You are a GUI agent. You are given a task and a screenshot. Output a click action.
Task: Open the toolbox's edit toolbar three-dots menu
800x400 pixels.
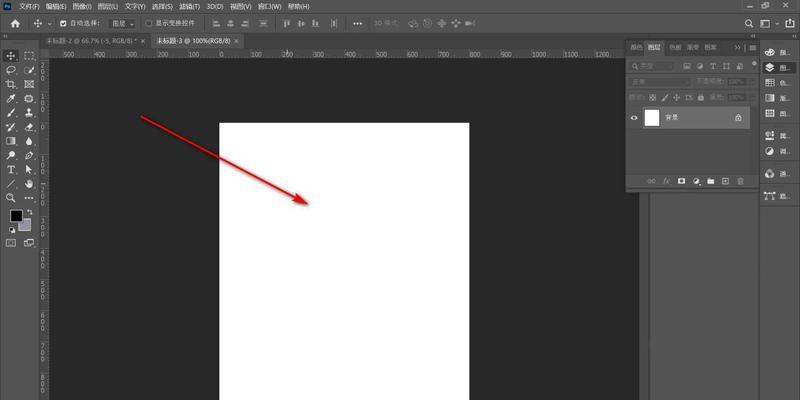[x=29, y=198]
